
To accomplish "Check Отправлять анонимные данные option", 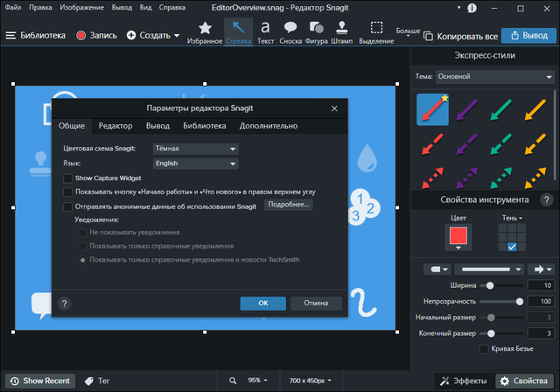I will 67,206.
